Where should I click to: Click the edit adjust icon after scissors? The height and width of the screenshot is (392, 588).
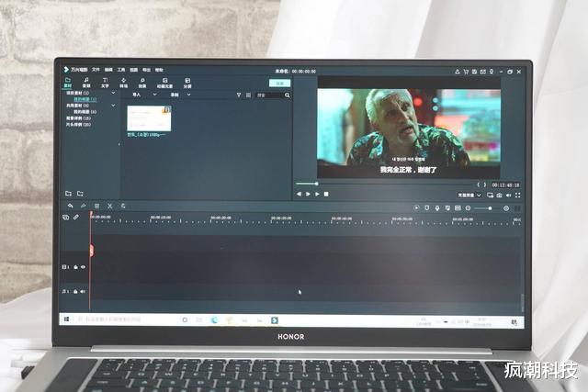(x=123, y=206)
